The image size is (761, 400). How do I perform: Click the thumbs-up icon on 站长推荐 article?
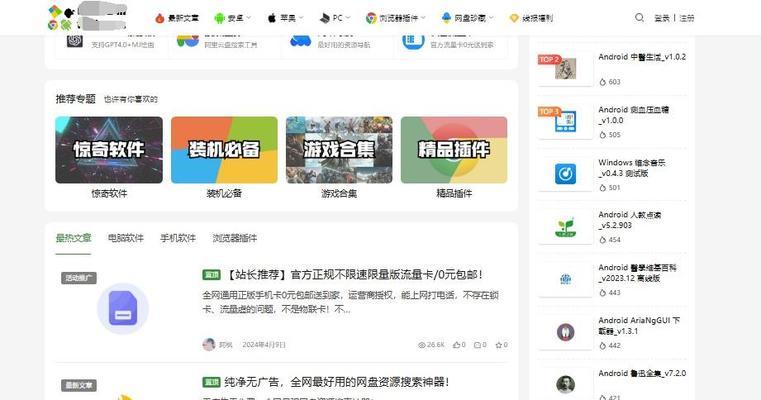click(456, 345)
